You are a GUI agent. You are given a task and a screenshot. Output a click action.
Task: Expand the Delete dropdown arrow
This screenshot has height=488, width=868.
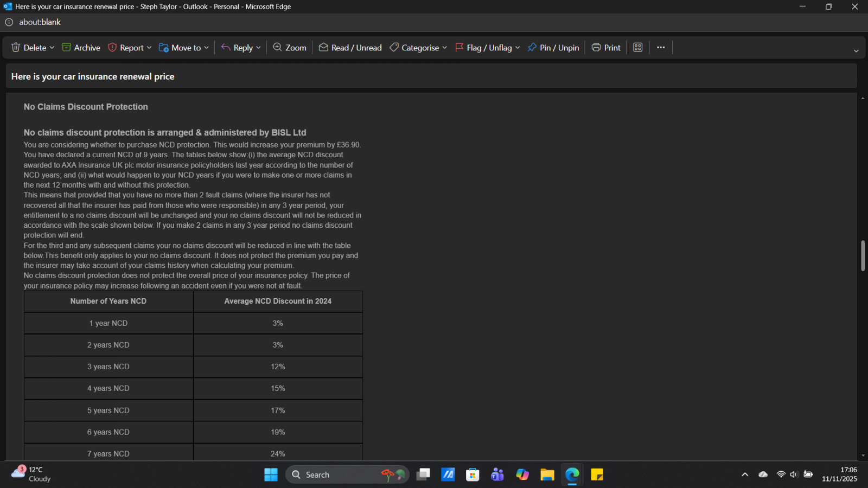[x=52, y=48]
